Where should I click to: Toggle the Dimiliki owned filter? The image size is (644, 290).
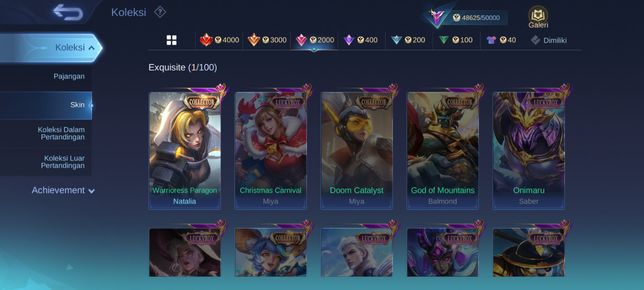(x=549, y=40)
